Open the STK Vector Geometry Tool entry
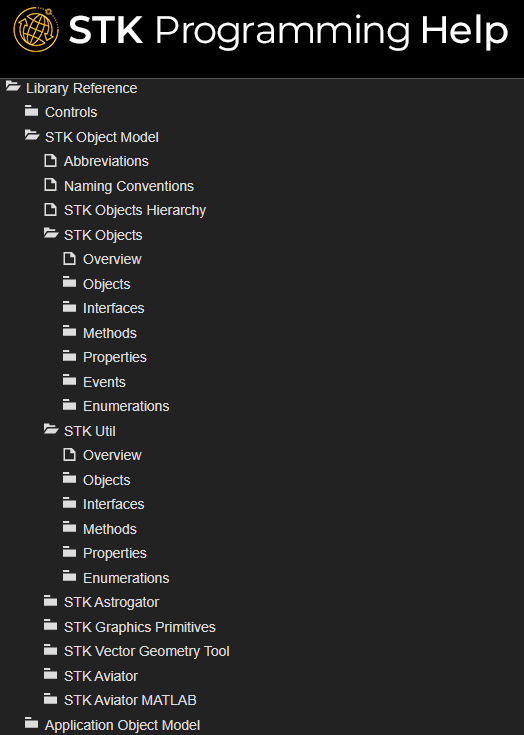 147,651
